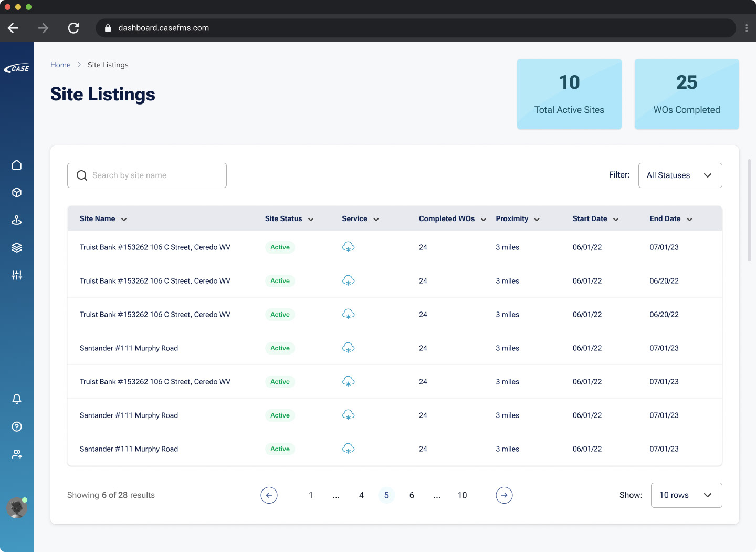Sort by Proximity column chevron
The height and width of the screenshot is (552, 756).
pyautogui.click(x=537, y=220)
